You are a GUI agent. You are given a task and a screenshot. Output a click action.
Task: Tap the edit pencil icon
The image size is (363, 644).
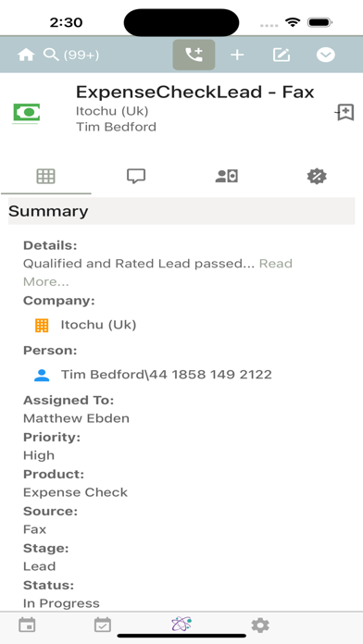[x=282, y=55]
